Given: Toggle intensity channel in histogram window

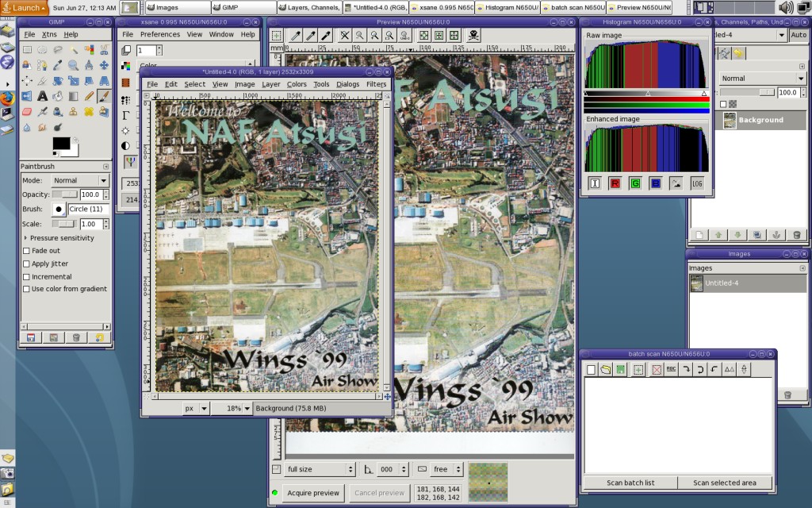Looking at the screenshot, I should 595,183.
